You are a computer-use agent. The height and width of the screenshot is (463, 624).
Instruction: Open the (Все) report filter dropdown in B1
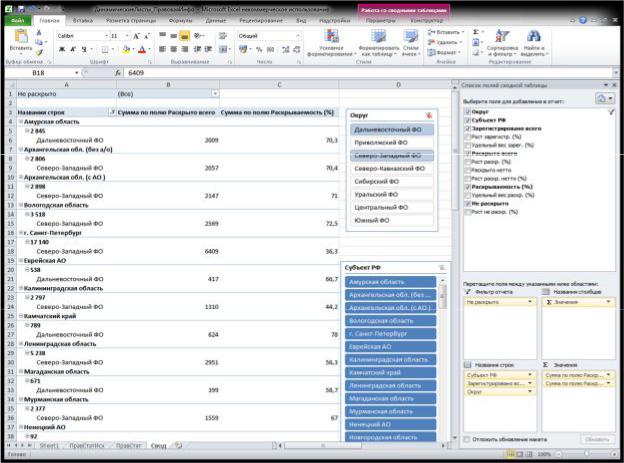click(215, 94)
